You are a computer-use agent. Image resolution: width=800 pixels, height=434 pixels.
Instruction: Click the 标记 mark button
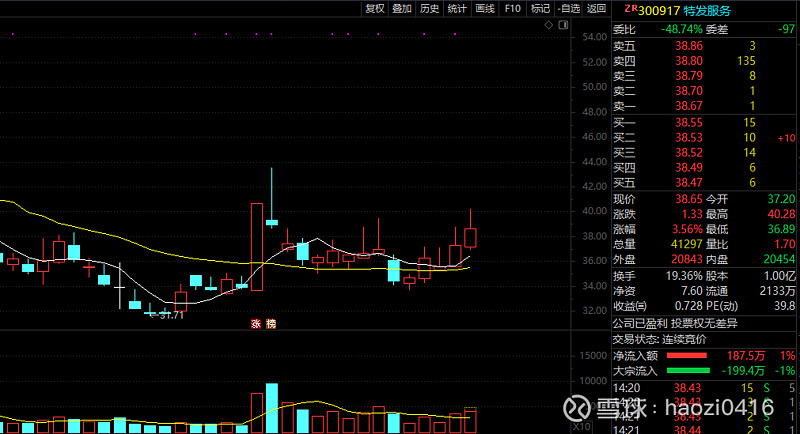540,9
